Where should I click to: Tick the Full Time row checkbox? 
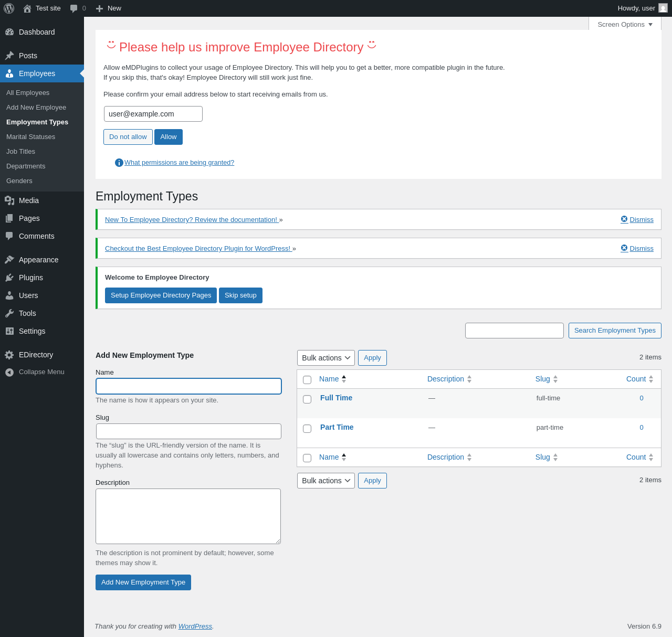coord(307,399)
